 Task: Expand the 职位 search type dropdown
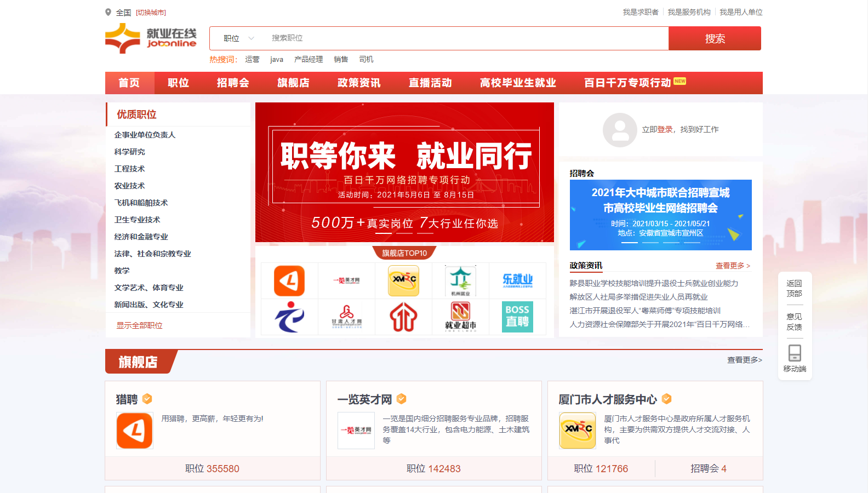coord(239,38)
